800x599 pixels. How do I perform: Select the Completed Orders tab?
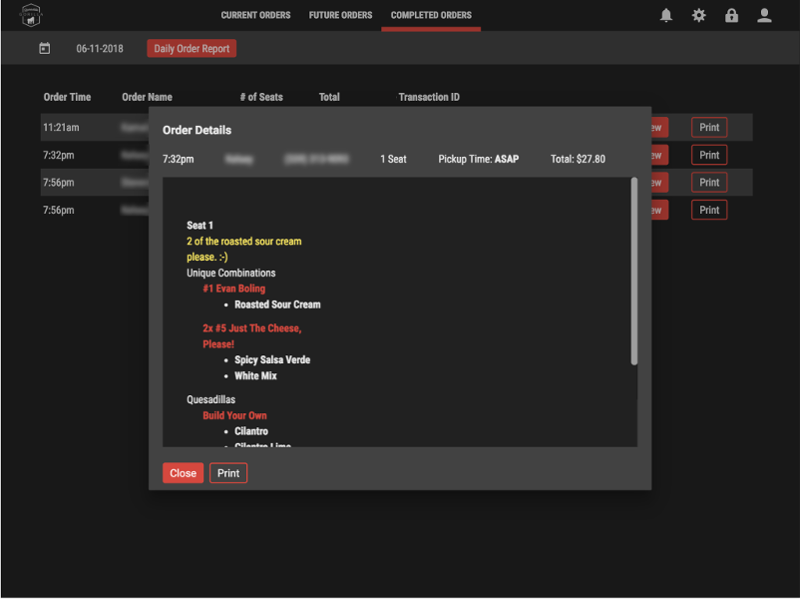pos(431,15)
